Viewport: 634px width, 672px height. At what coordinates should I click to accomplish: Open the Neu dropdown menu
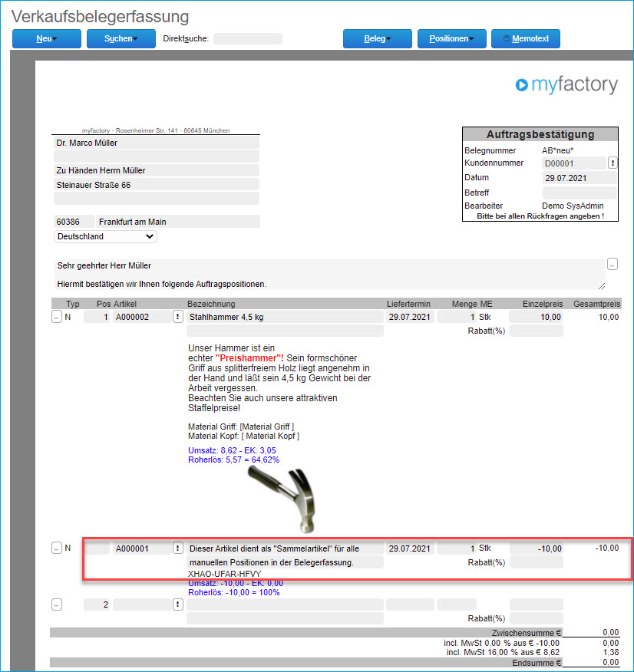[46, 38]
